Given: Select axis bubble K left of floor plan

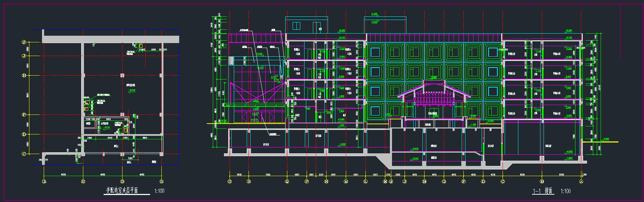Looking at the screenshot, I should click(x=24, y=42).
